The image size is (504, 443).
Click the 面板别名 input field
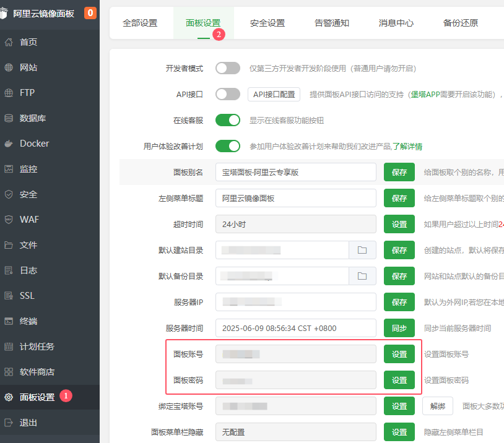coord(296,172)
